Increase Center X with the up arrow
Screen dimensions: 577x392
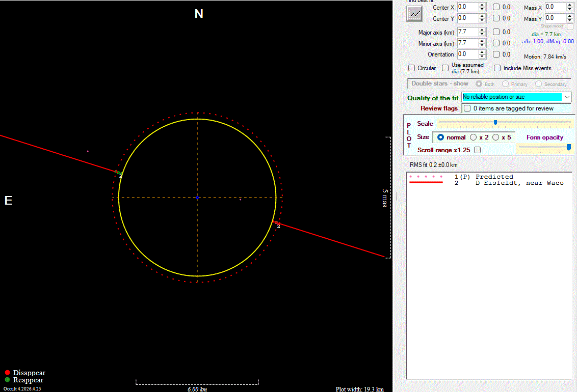pyautogui.click(x=482, y=5)
